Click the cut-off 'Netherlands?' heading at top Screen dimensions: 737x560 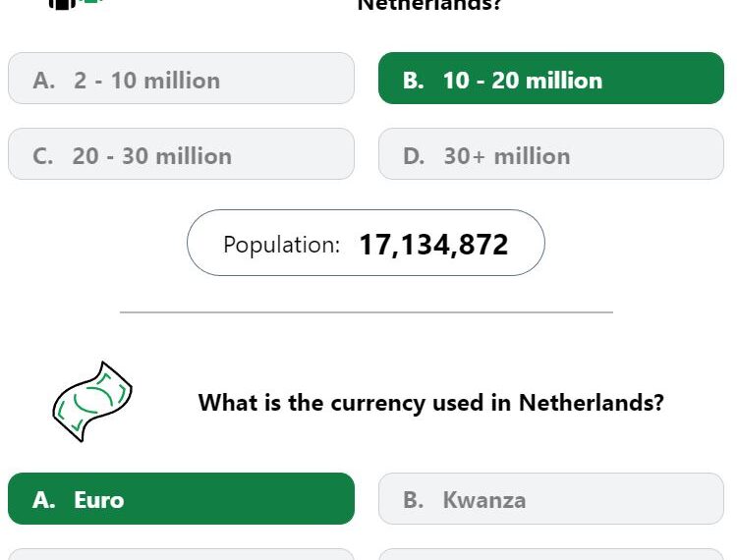(x=429, y=5)
